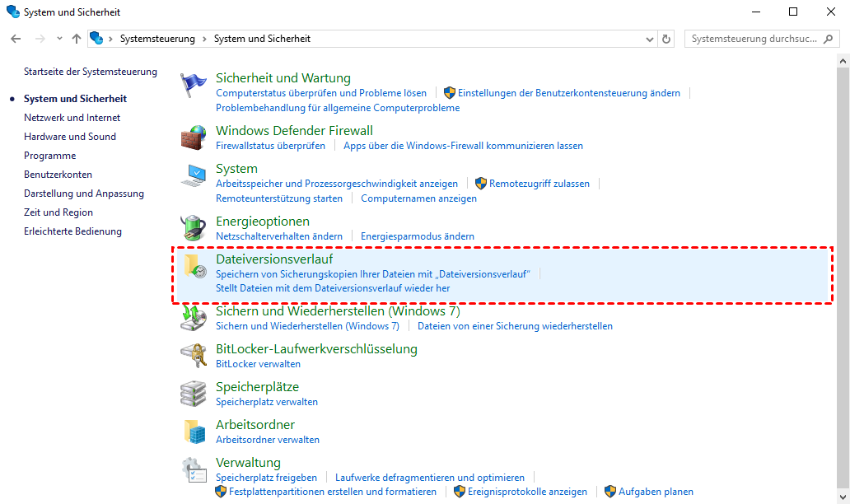850x504 pixels.
Task: Open Hardware und Sound category
Action: tap(70, 137)
